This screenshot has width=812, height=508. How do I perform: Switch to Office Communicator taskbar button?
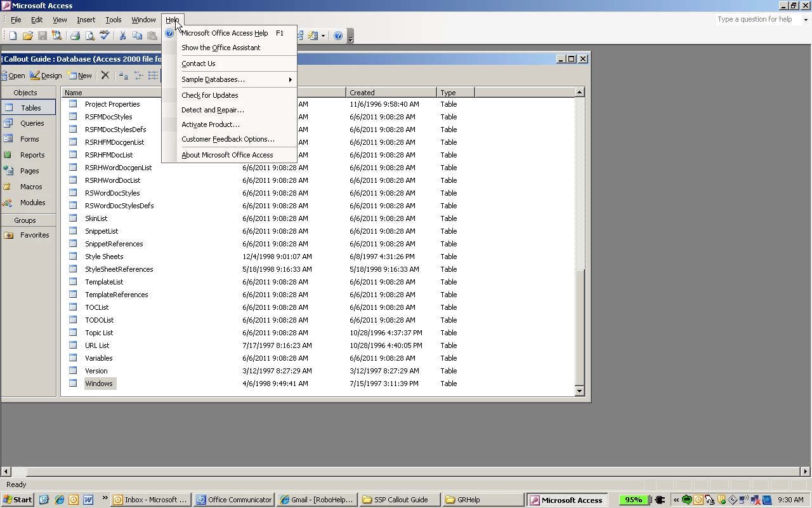(x=234, y=500)
